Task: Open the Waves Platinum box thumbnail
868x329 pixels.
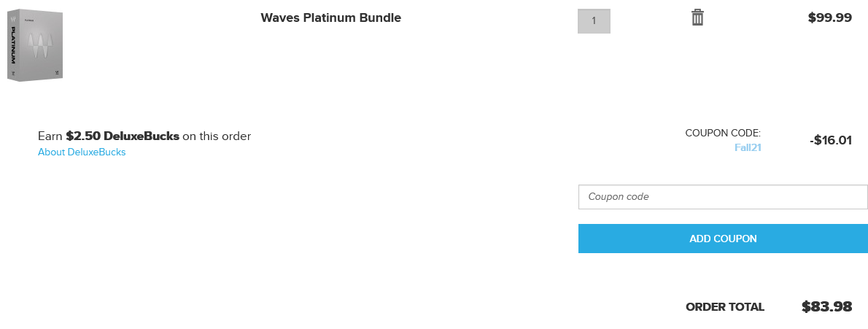Action: (35, 44)
